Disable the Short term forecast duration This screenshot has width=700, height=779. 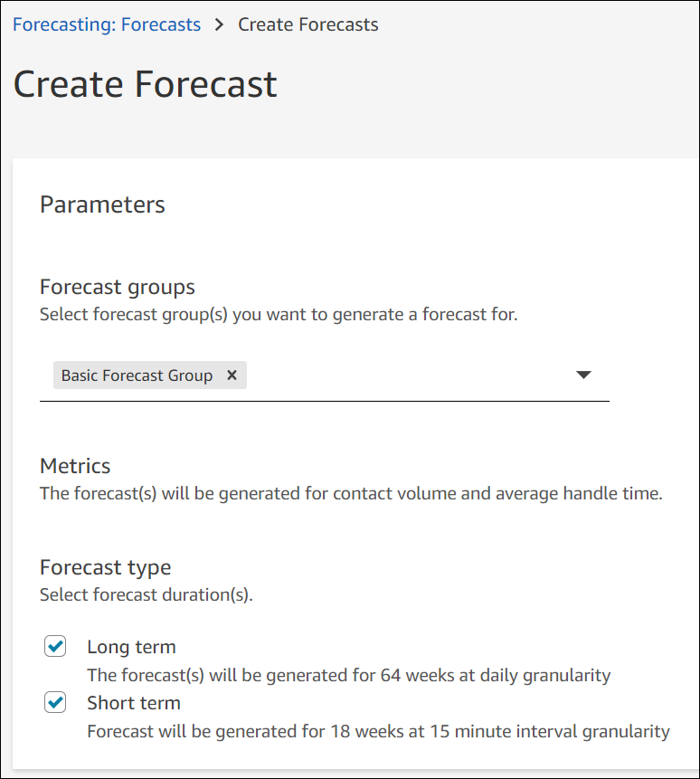coord(56,702)
